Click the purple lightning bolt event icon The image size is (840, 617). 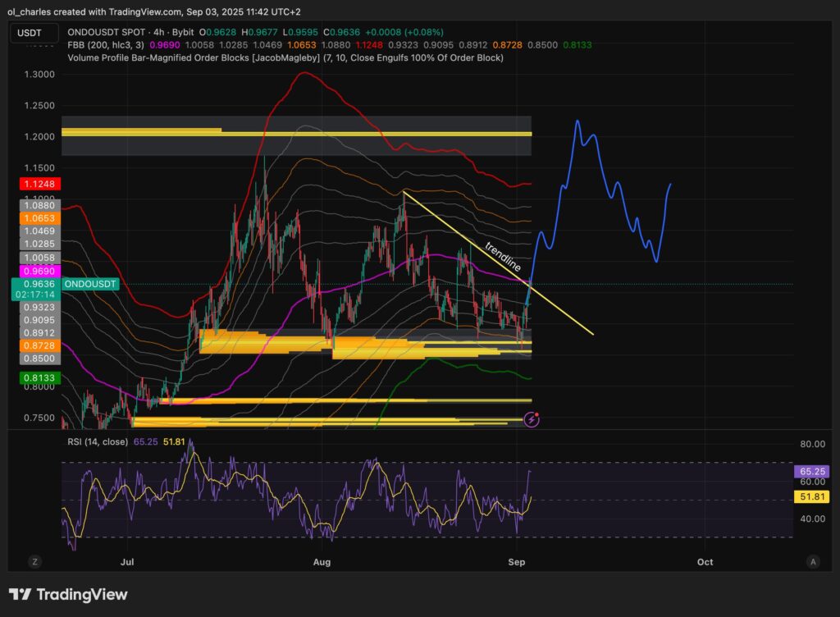532,419
